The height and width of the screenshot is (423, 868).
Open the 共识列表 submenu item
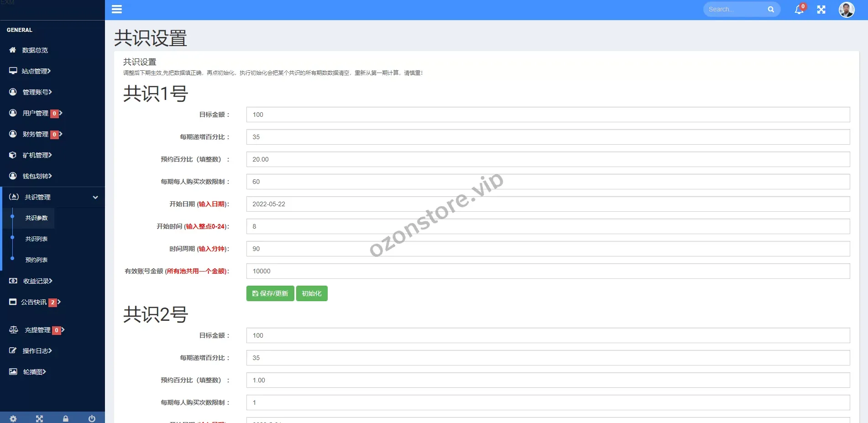(x=37, y=239)
